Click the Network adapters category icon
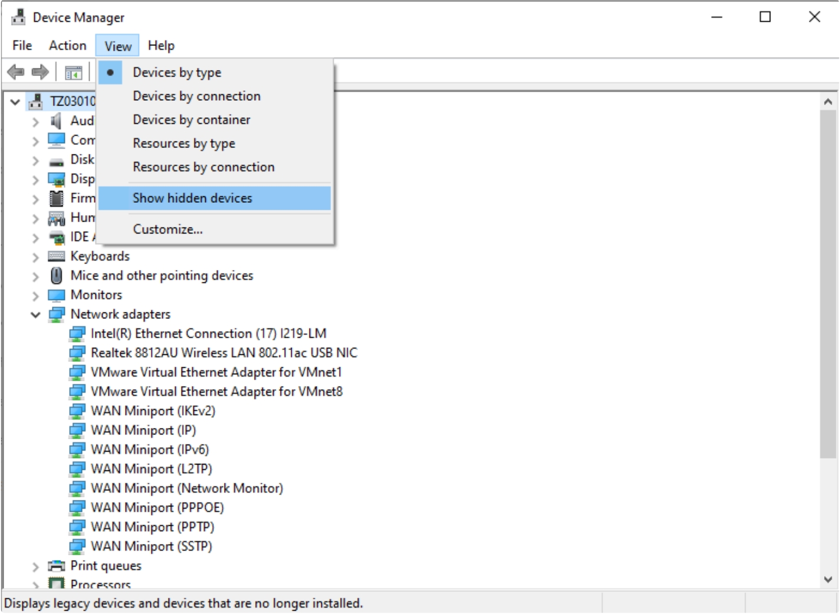840x616 pixels. click(x=57, y=315)
